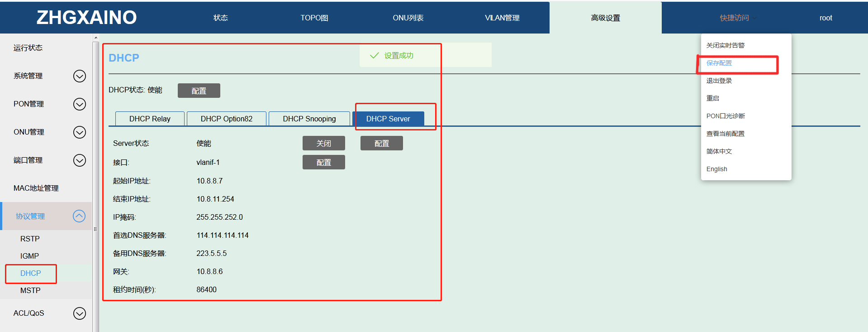Screen dimensions: 868x332
Task: Expand the 端口管理 chevron icon
Action: tap(80, 160)
